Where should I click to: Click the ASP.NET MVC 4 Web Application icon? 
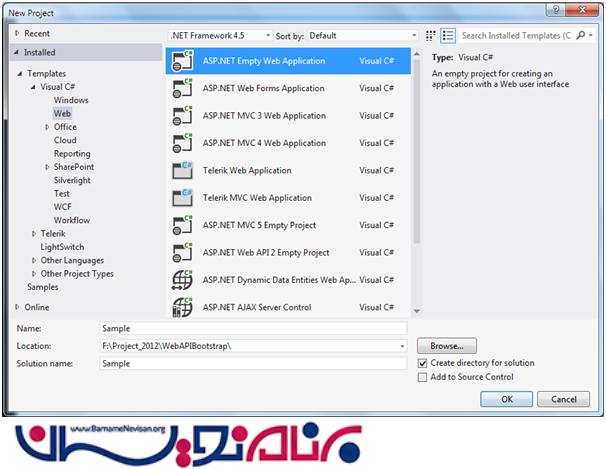(182, 143)
